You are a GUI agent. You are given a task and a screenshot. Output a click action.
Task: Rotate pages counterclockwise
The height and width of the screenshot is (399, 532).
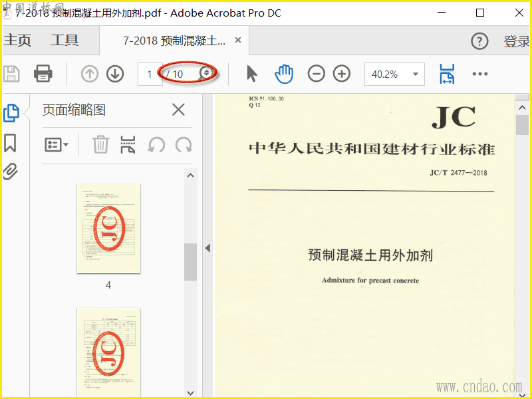[156, 145]
